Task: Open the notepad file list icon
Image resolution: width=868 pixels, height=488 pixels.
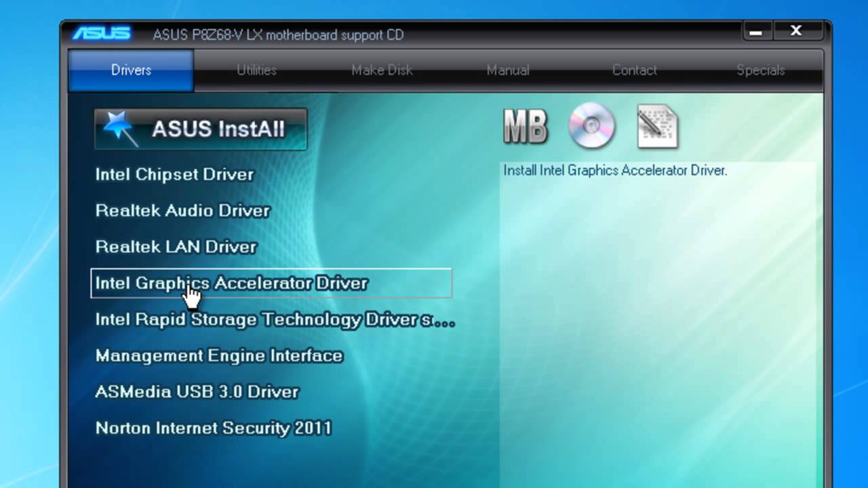Action: (x=657, y=127)
